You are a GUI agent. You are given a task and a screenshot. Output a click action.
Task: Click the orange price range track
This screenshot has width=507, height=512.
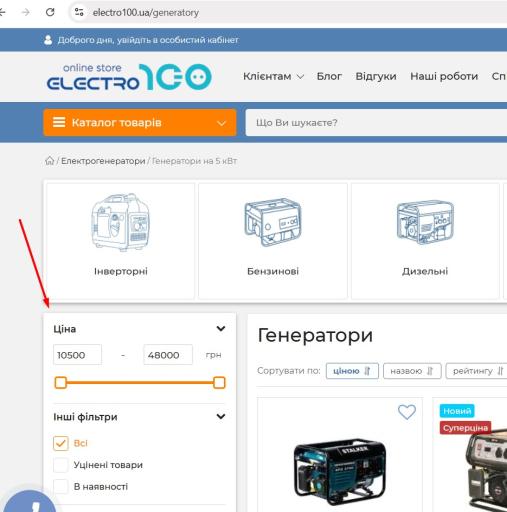pos(140,383)
